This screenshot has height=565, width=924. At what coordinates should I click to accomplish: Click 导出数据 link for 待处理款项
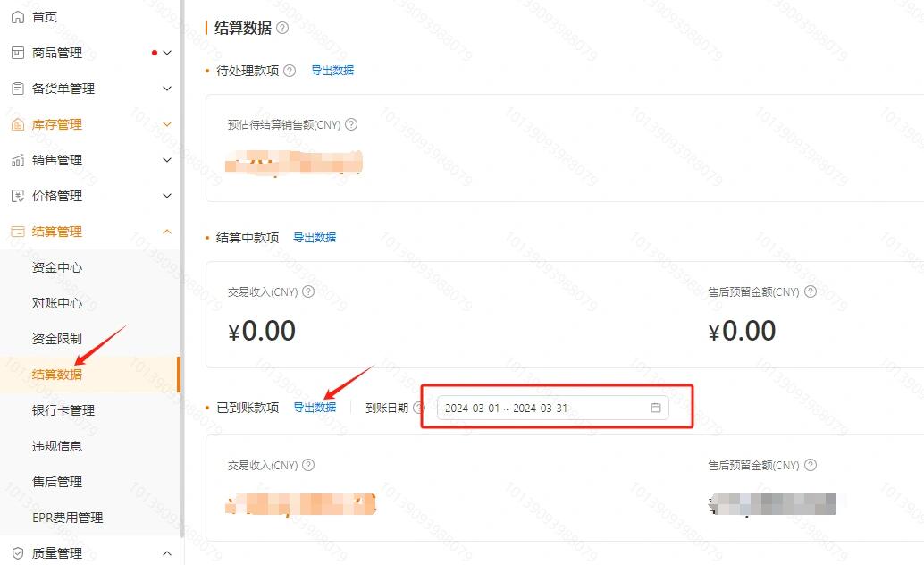tap(332, 71)
